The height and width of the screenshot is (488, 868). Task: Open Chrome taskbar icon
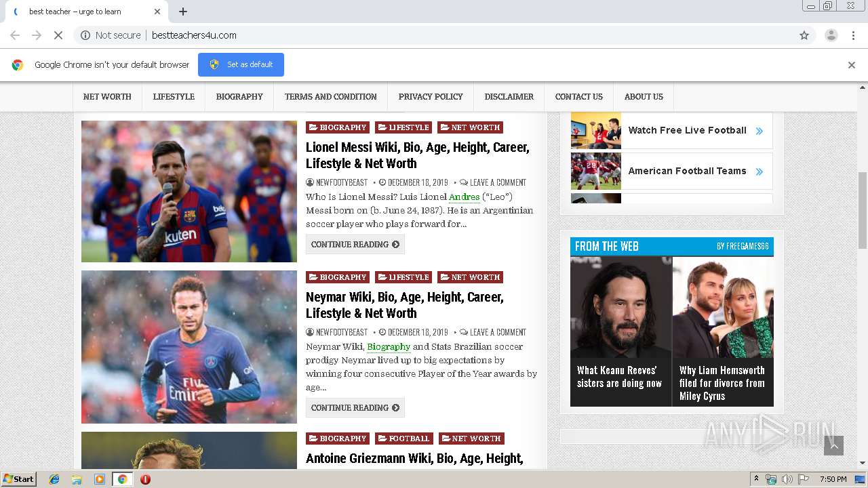(x=122, y=479)
